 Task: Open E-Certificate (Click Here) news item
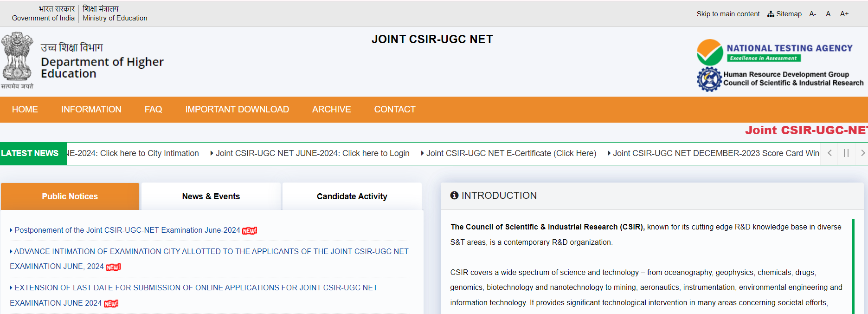(x=511, y=153)
